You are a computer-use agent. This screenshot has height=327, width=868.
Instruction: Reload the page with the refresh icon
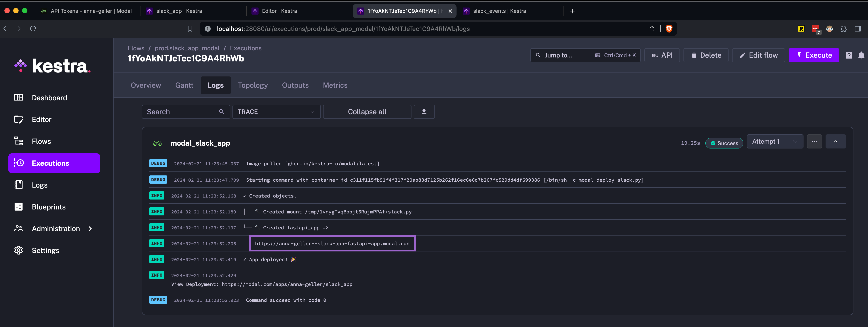tap(33, 29)
